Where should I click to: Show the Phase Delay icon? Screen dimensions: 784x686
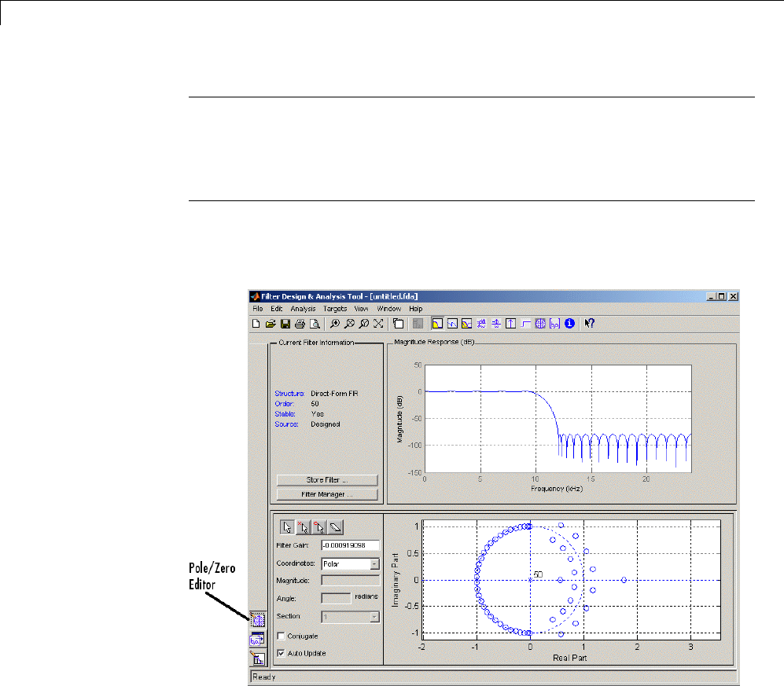click(x=496, y=324)
